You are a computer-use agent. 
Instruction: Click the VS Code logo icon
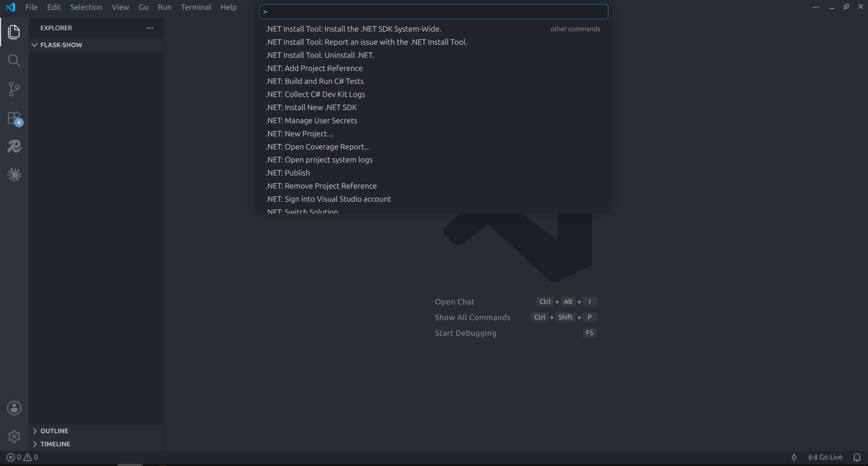click(x=11, y=7)
